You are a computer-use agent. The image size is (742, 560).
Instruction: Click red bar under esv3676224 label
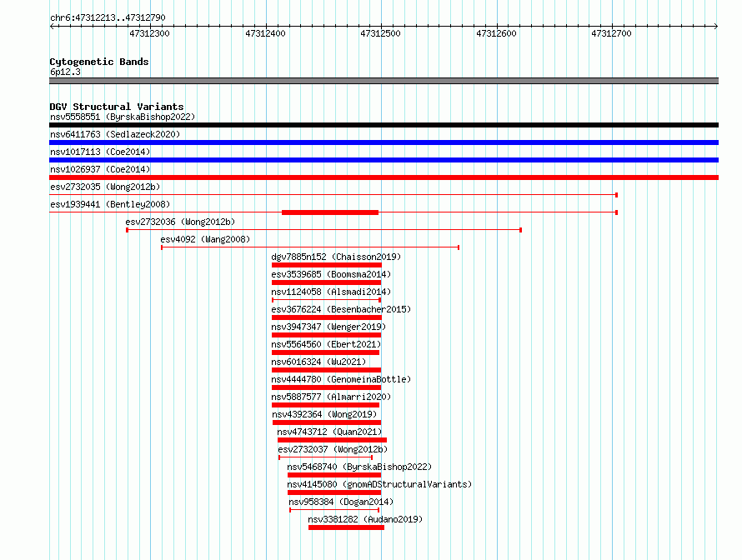coord(327,317)
